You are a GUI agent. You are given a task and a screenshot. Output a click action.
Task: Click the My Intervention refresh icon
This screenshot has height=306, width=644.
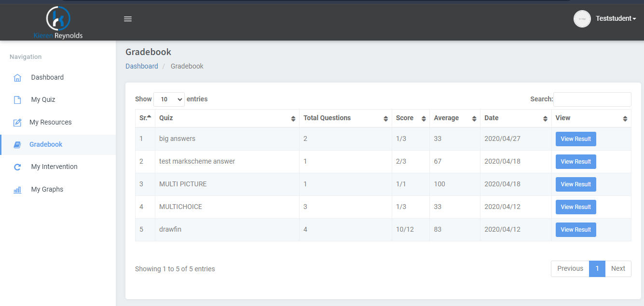pos(17,167)
